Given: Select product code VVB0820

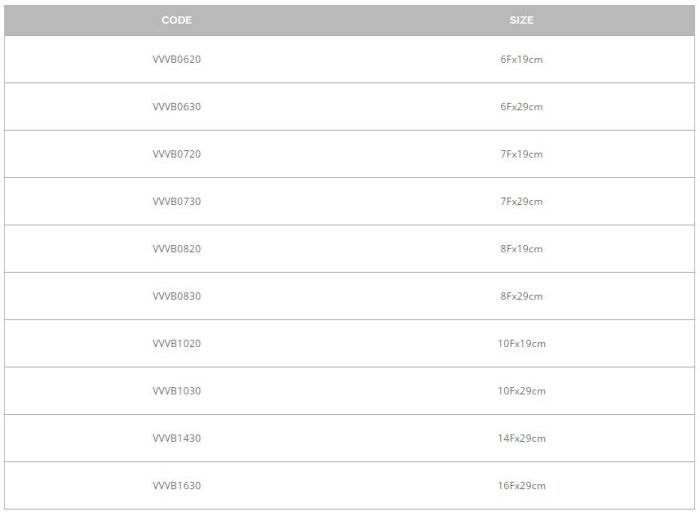Looking at the screenshot, I should pos(176,249).
